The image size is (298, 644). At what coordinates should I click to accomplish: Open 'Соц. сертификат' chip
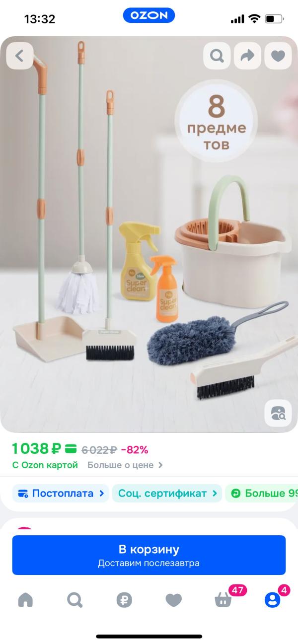pos(167,494)
